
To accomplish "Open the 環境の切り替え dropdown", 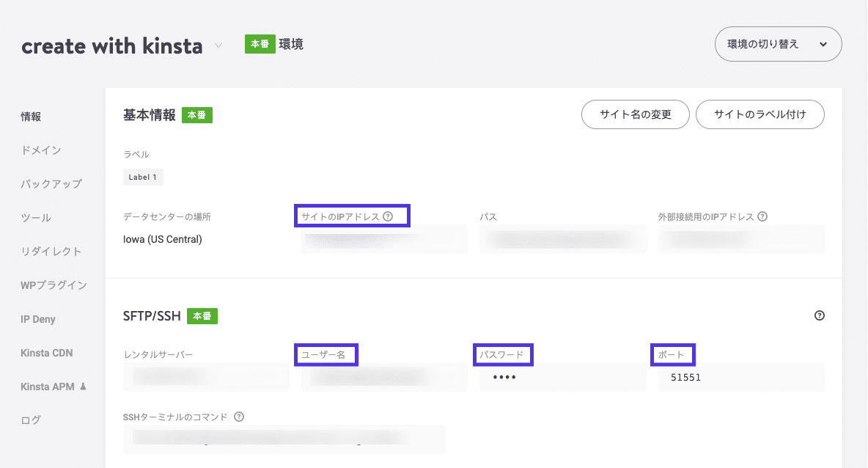I will click(778, 44).
